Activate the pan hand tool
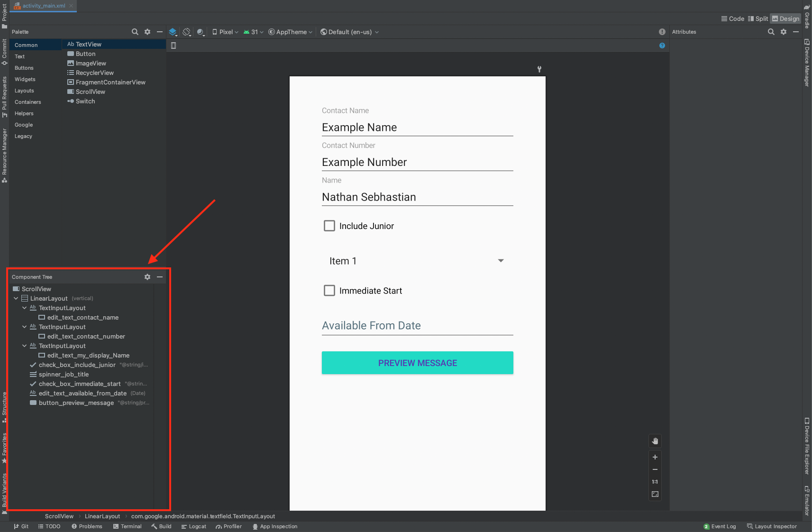 coord(655,441)
